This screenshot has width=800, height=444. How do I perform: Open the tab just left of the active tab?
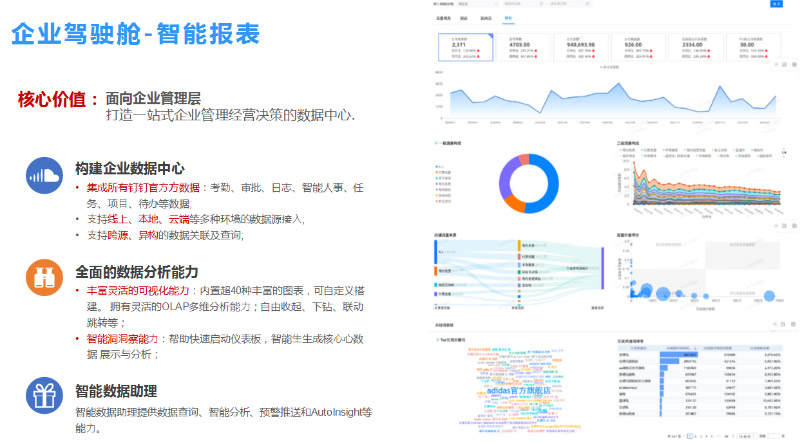[486, 18]
